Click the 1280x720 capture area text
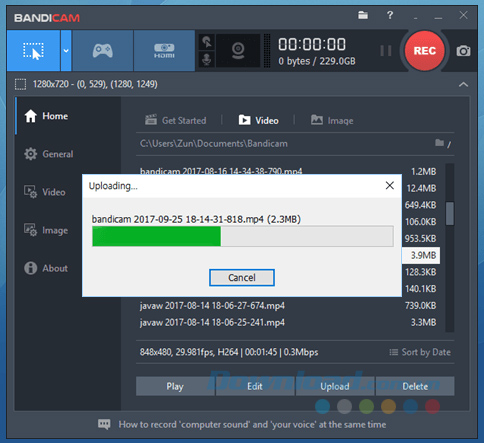Image resolution: width=484 pixels, height=443 pixels. (x=95, y=84)
